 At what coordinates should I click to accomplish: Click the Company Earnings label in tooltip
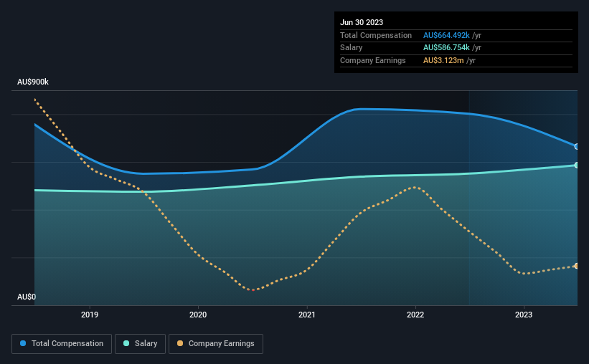tap(372, 60)
